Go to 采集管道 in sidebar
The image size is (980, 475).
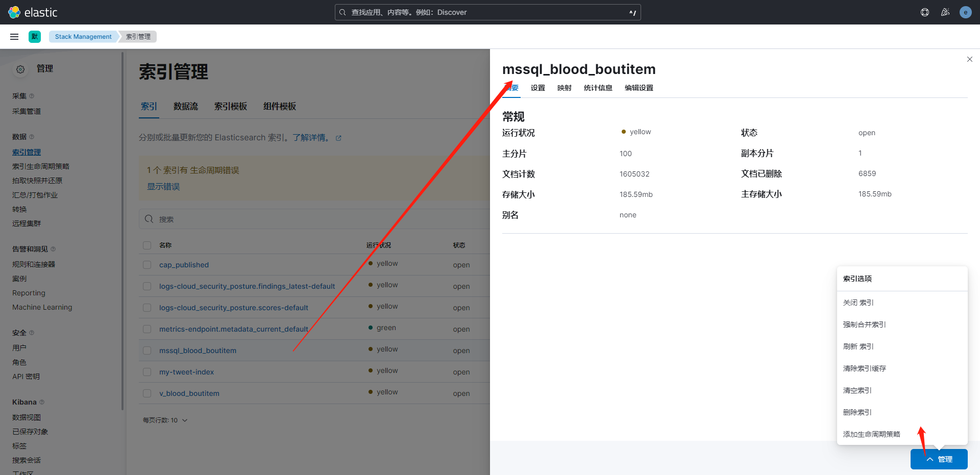coord(27,111)
